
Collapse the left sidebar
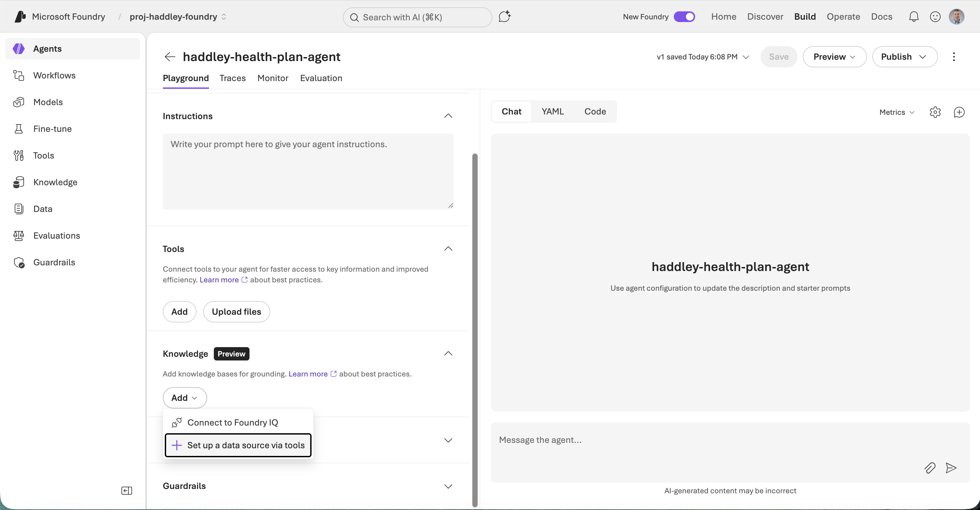point(126,490)
